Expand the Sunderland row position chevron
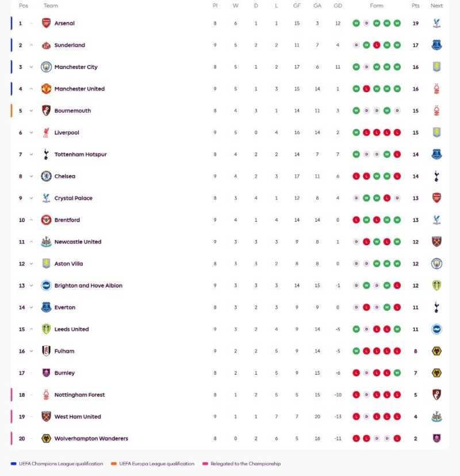Viewport: 460px width, 476px height. click(31, 45)
